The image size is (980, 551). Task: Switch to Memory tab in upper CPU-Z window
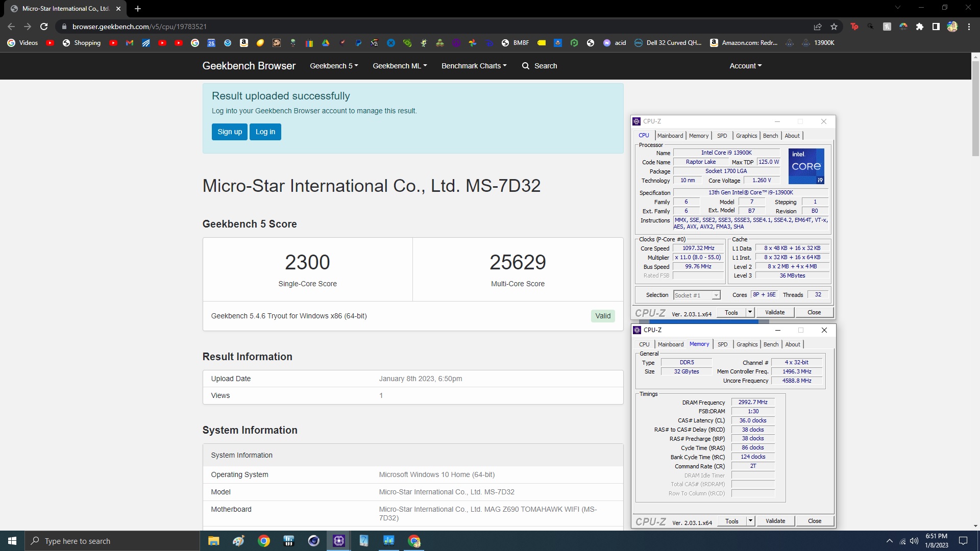coord(698,136)
